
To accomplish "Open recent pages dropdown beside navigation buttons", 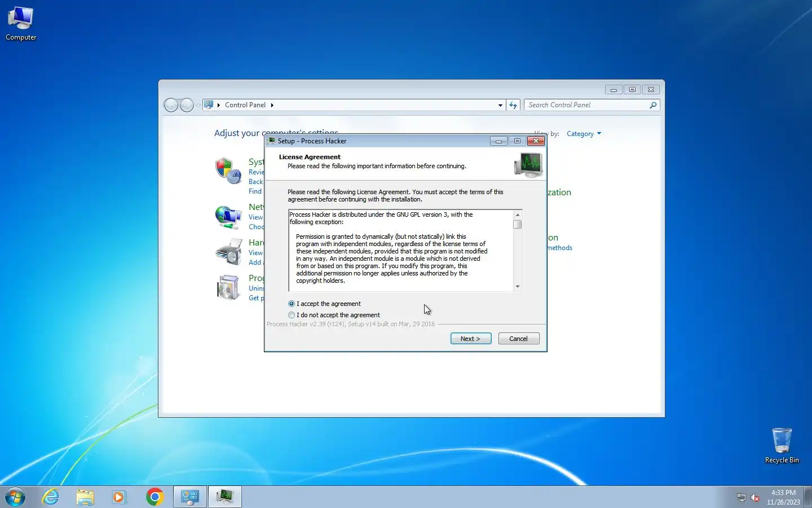I will 198,106.
